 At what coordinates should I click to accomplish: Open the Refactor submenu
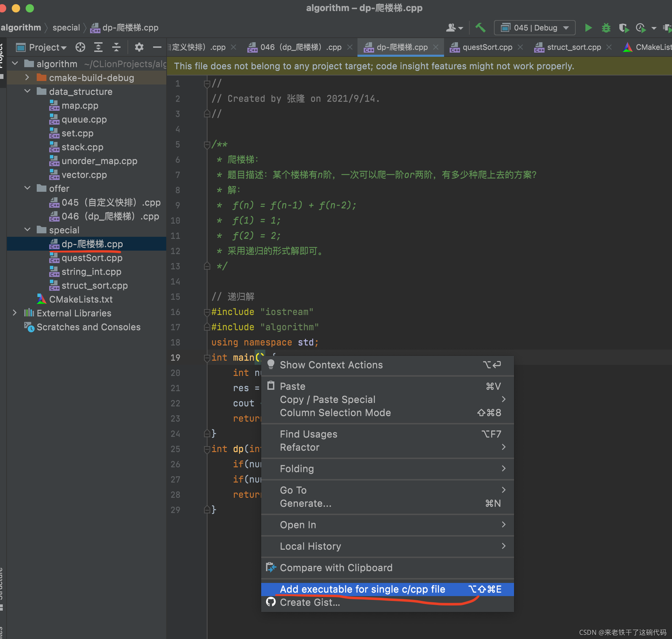click(x=387, y=447)
